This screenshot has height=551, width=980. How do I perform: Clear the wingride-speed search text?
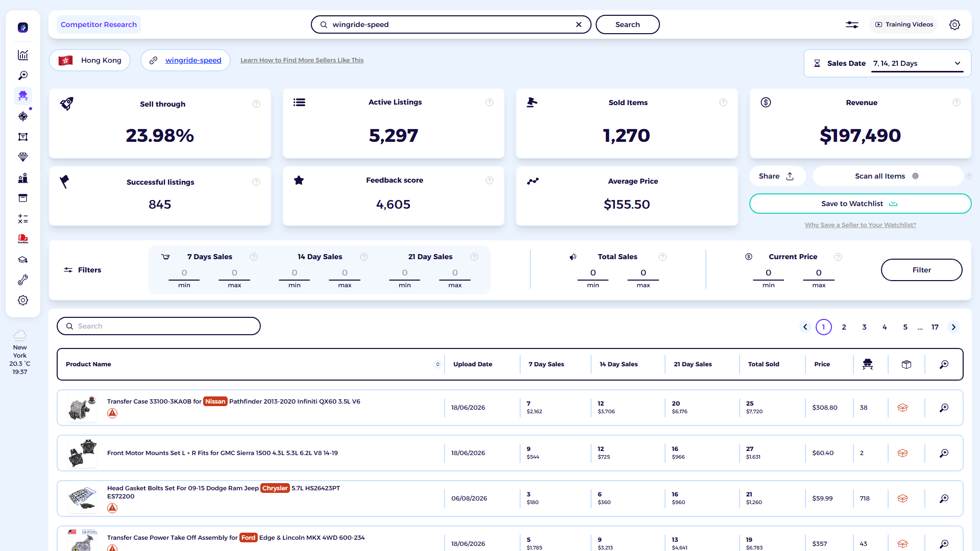click(x=579, y=24)
